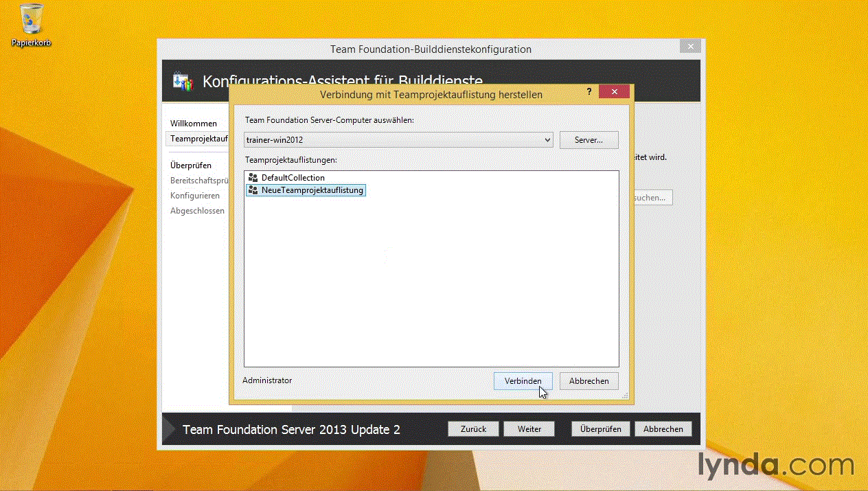Click the Administrator user label
The height and width of the screenshot is (491, 868).
[x=267, y=380]
